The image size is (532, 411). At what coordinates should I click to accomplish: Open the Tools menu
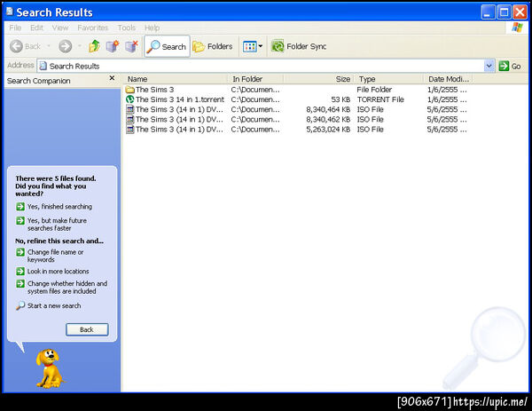[x=127, y=28]
